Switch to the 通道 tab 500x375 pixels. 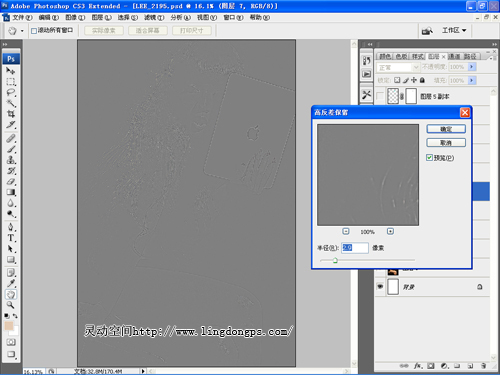tap(454, 56)
